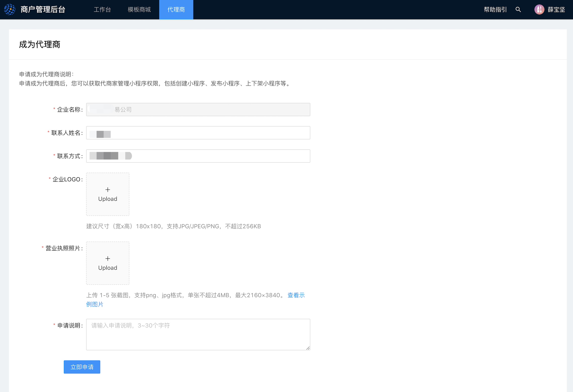Click the plus icon under 企业LOGO
The height and width of the screenshot is (392, 573).
[108, 190]
